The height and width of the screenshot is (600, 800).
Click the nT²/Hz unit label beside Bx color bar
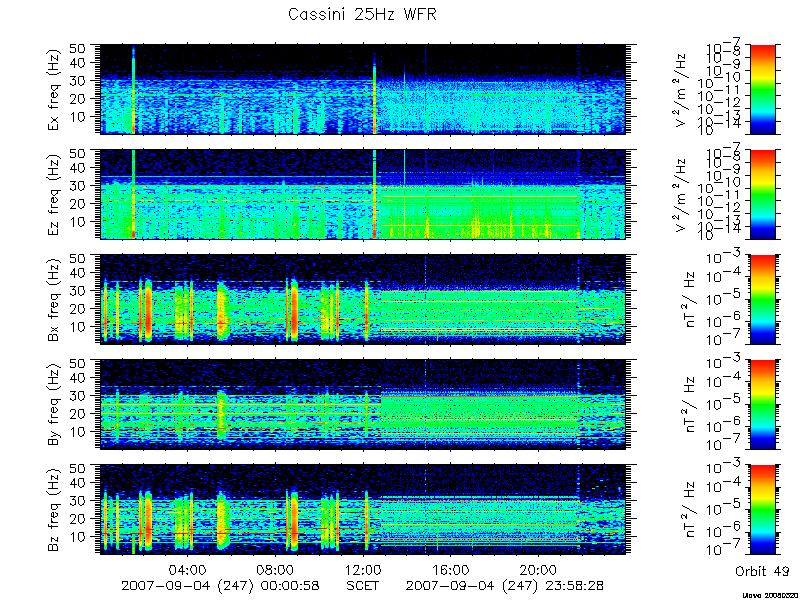coord(689,299)
